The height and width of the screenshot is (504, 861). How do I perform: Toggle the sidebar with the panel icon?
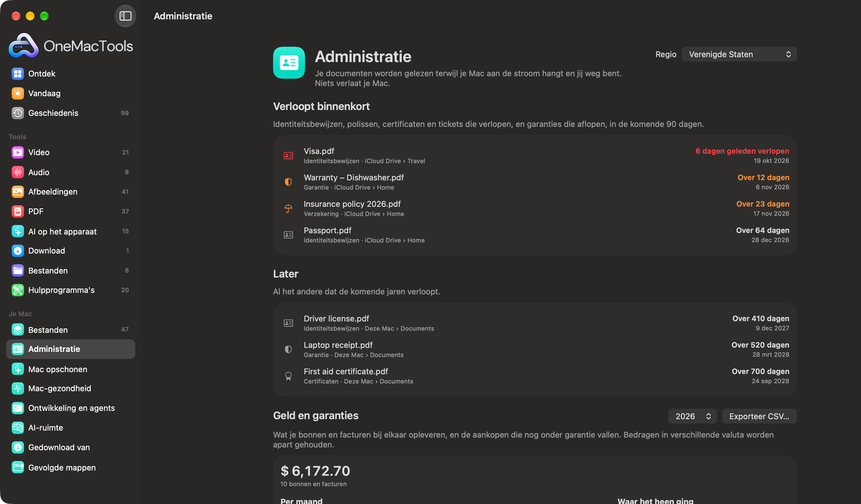coord(125,16)
